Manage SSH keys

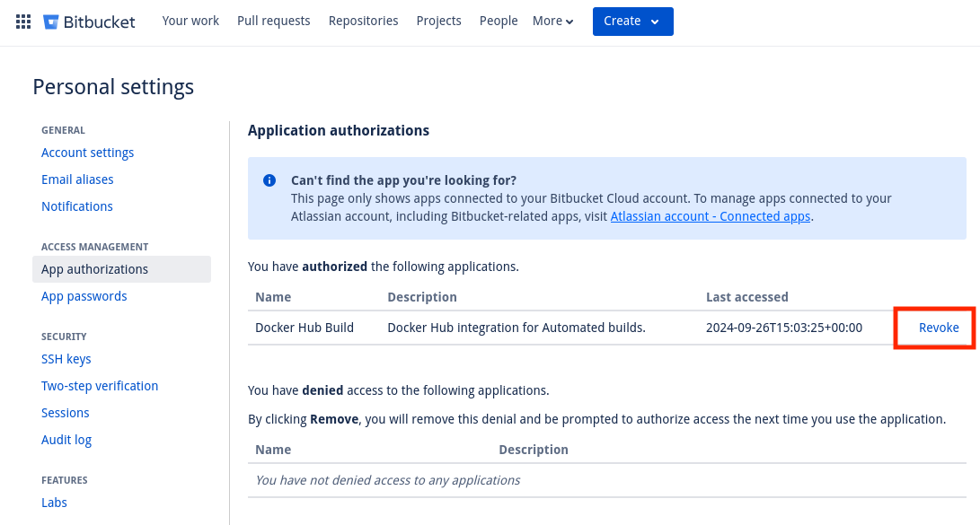tap(66, 358)
